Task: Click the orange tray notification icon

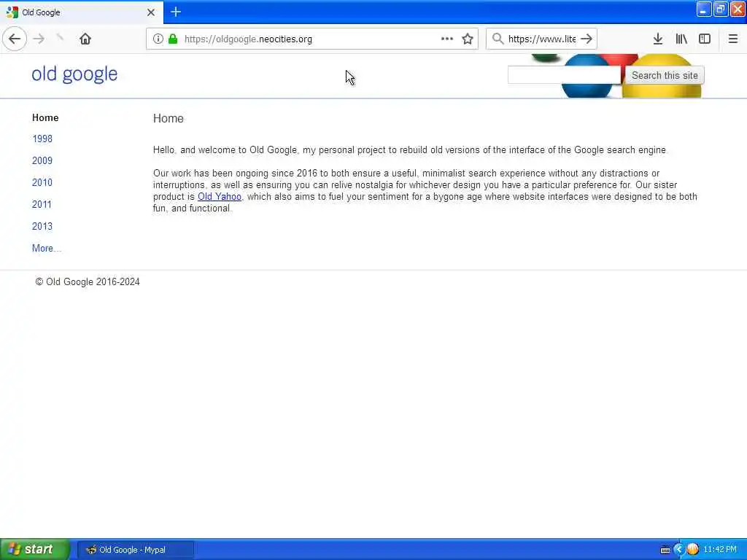Action: tap(693, 550)
